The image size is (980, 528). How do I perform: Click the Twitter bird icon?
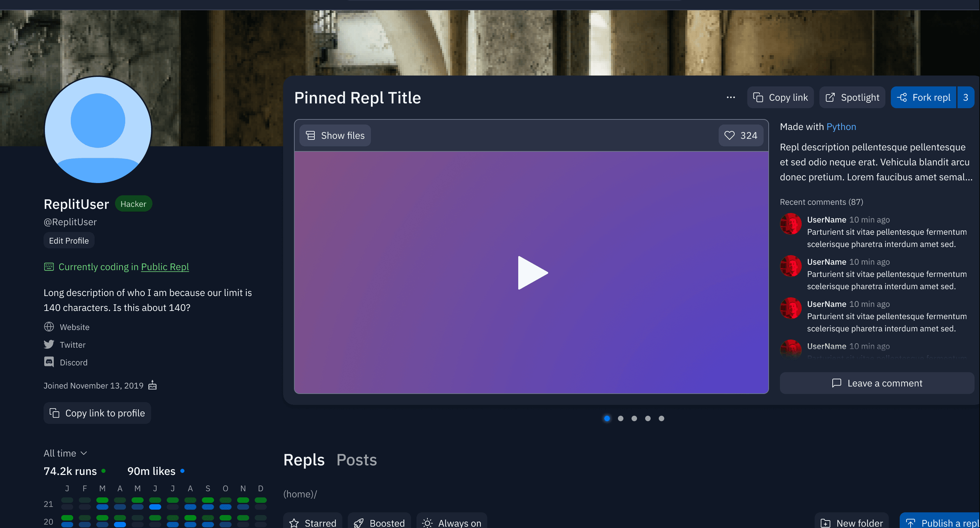tap(49, 345)
